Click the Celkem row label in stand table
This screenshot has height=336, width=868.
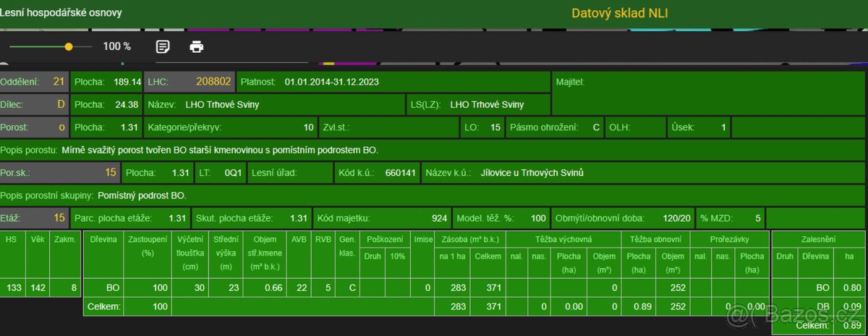click(x=103, y=307)
